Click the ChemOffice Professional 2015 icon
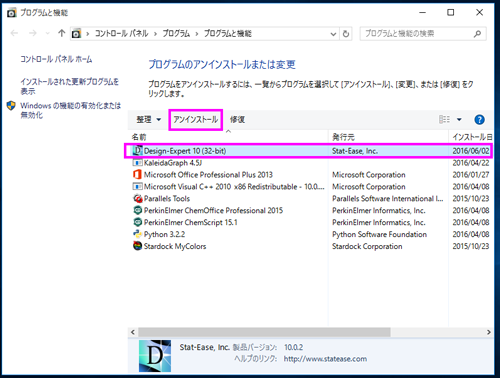Viewport: 500px width, 378px height. tap(137, 210)
